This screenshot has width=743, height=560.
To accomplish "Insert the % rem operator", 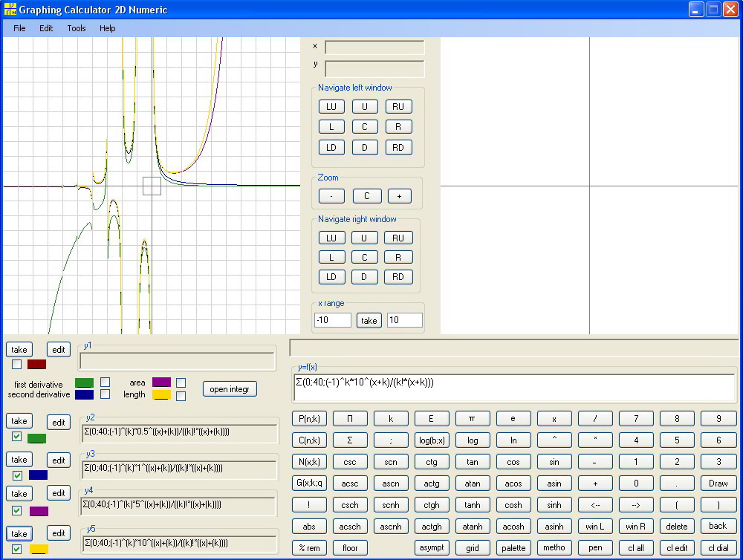I will pyautogui.click(x=309, y=548).
